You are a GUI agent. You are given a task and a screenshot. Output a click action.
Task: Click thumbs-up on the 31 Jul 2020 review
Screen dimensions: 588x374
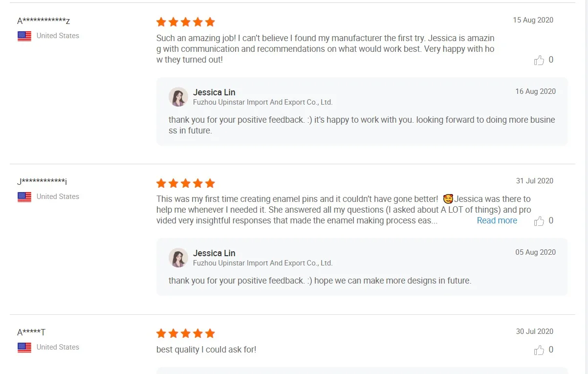click(x=539, y=221)
